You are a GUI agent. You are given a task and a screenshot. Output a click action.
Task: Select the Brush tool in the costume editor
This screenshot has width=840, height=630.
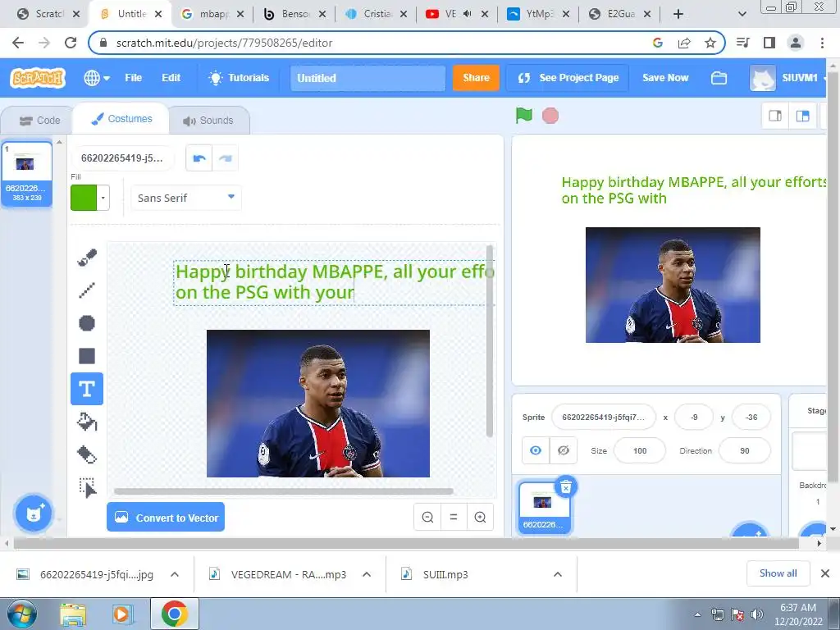click(x=87, y=258)
